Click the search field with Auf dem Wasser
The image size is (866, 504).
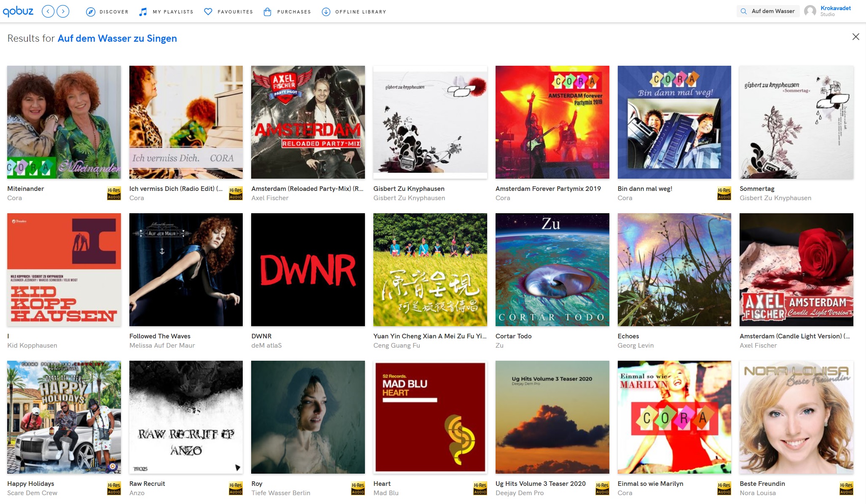(768, 11)
